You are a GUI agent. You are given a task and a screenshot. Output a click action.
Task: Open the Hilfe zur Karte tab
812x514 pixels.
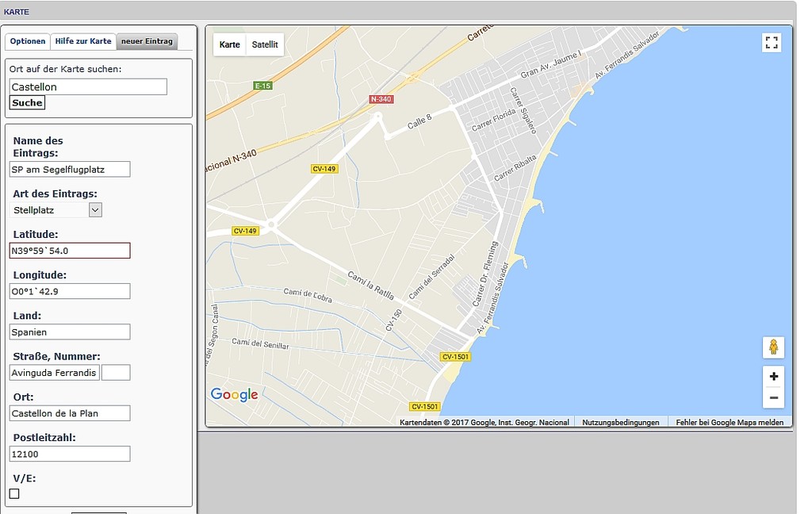pos(83,41)
